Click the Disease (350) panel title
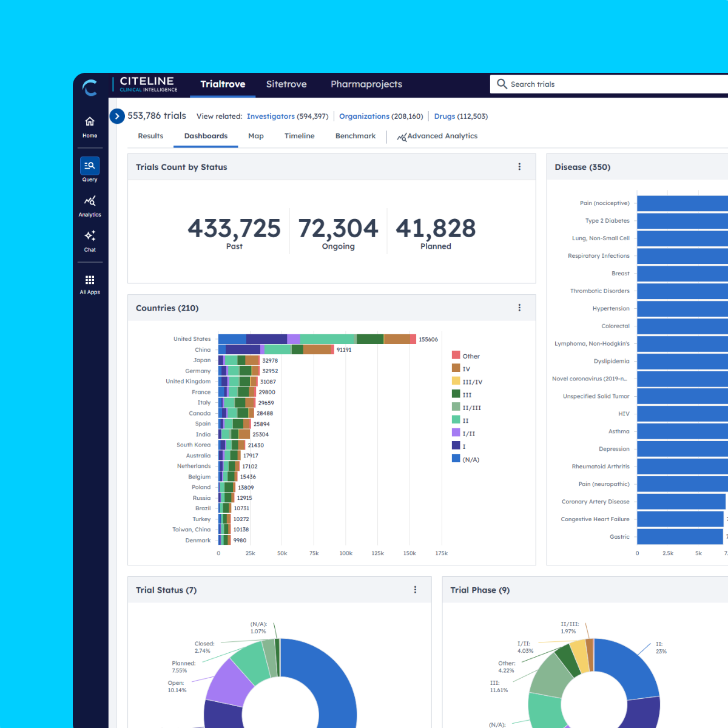Screen dimensions: 728x728 pos(582,167)
